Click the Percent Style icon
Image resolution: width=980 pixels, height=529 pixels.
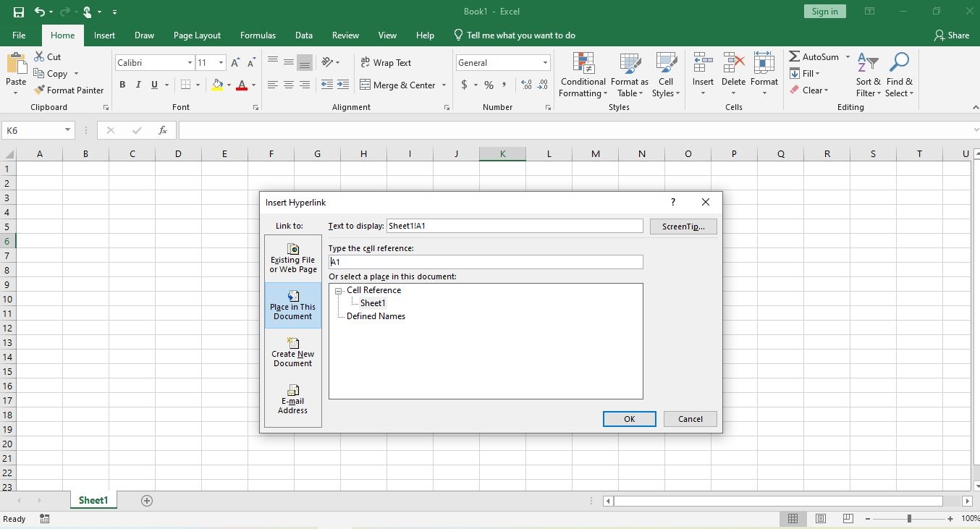[489, 85]
